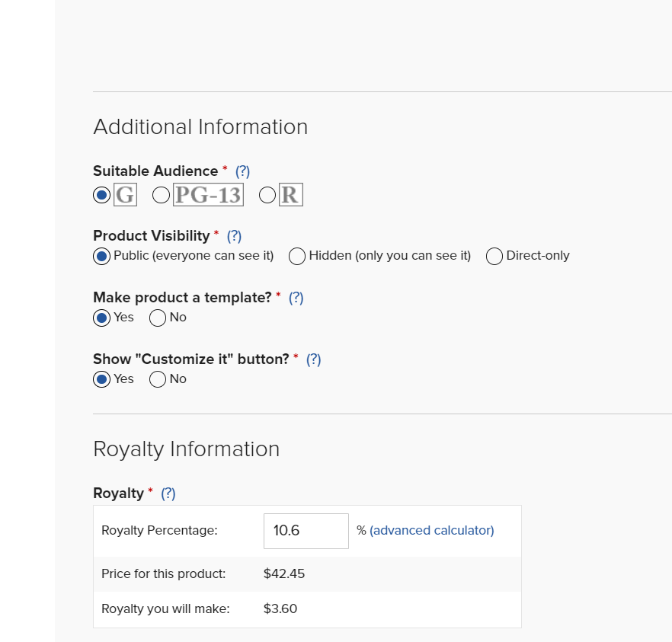Open help for Royalty field
Viewport: 672px width, 642px height.
tap(168, 493)
